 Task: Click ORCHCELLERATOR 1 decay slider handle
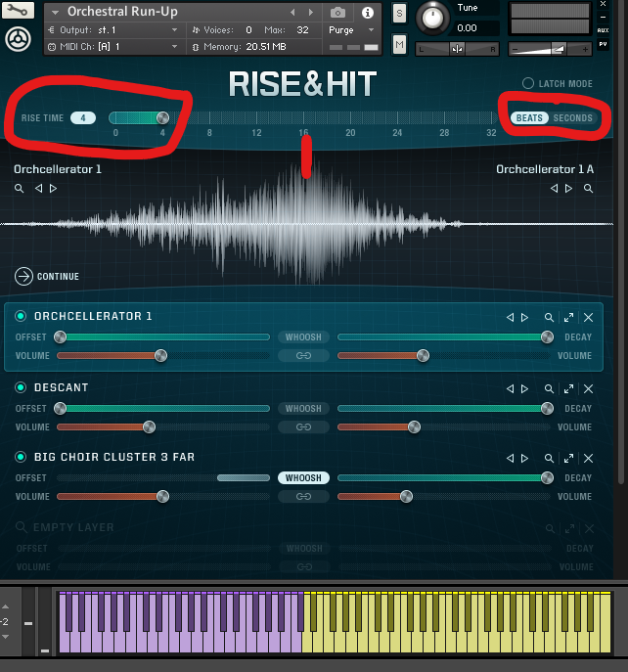click(547, 336)
